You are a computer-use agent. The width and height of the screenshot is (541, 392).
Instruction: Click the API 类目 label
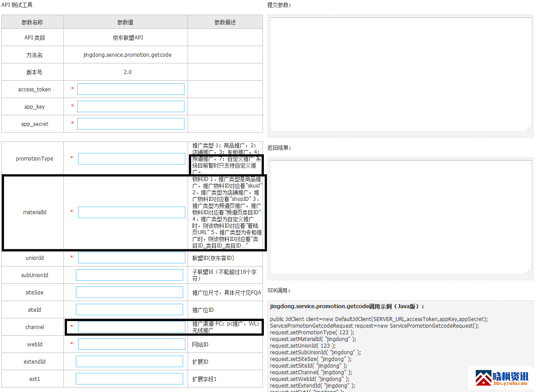click(x=35, y=38)
